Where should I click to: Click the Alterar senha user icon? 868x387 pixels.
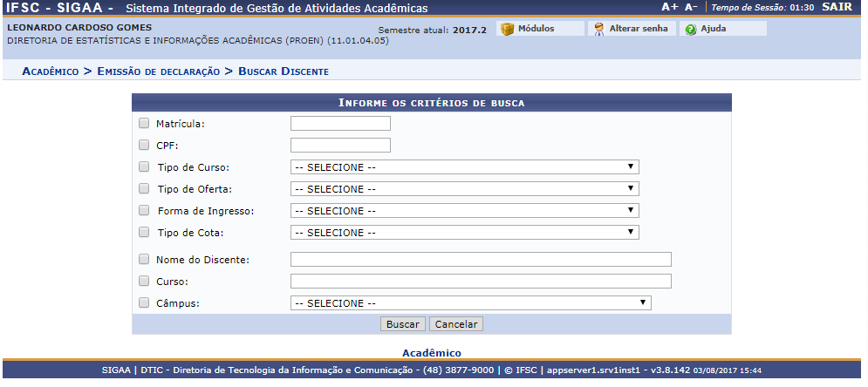598,29
